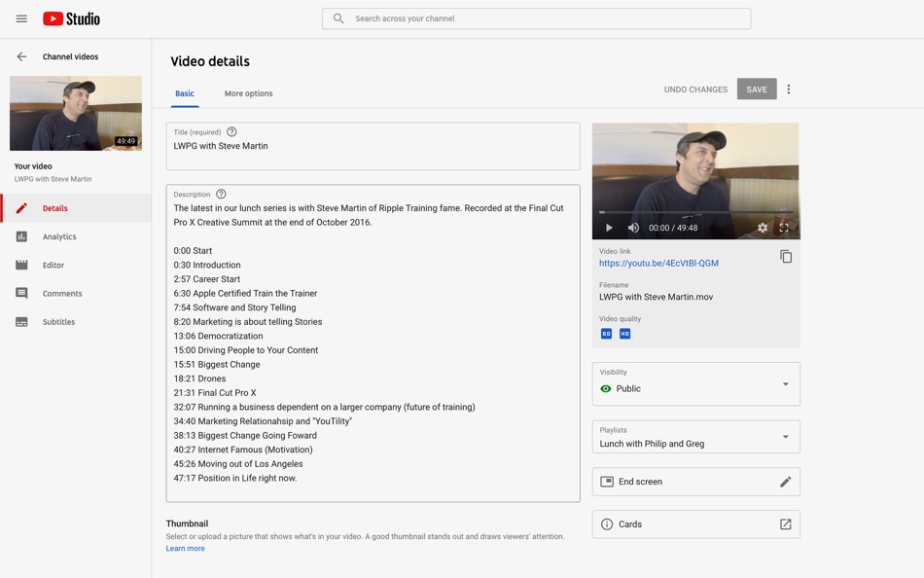Click the Details pencil icon
924x578 pixels.
click(21, 208)
